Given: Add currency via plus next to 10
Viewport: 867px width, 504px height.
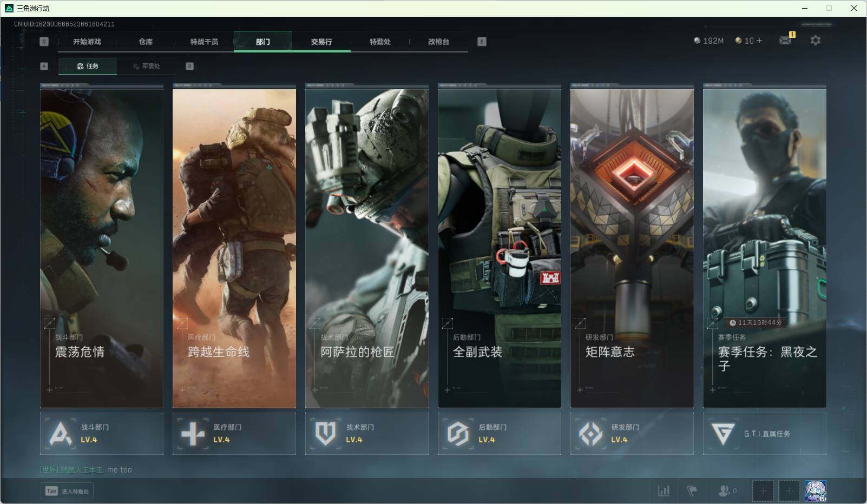Looking at the screenshot, I should pos(759,41).
